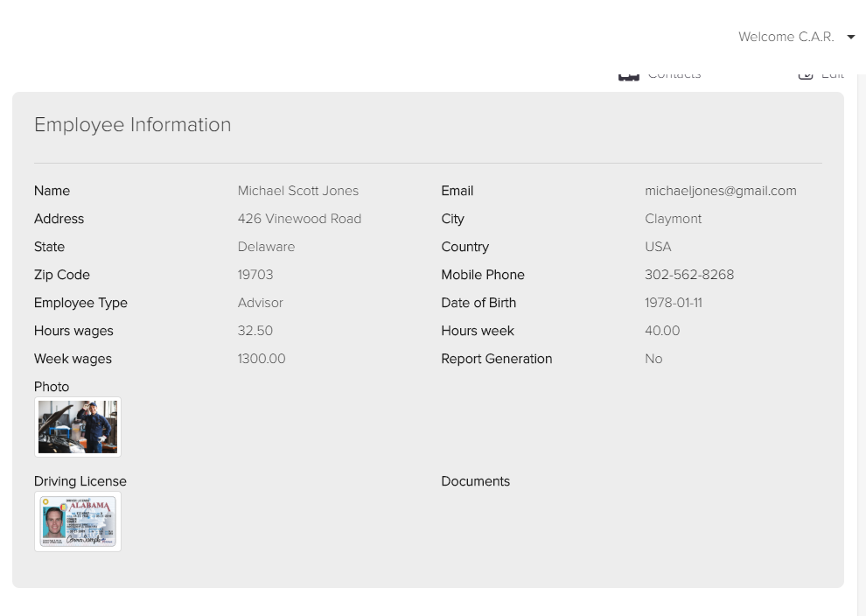Click the Documents section label
Image resolution: width=866 pixels, height=616 pixels.
point(475,481)
